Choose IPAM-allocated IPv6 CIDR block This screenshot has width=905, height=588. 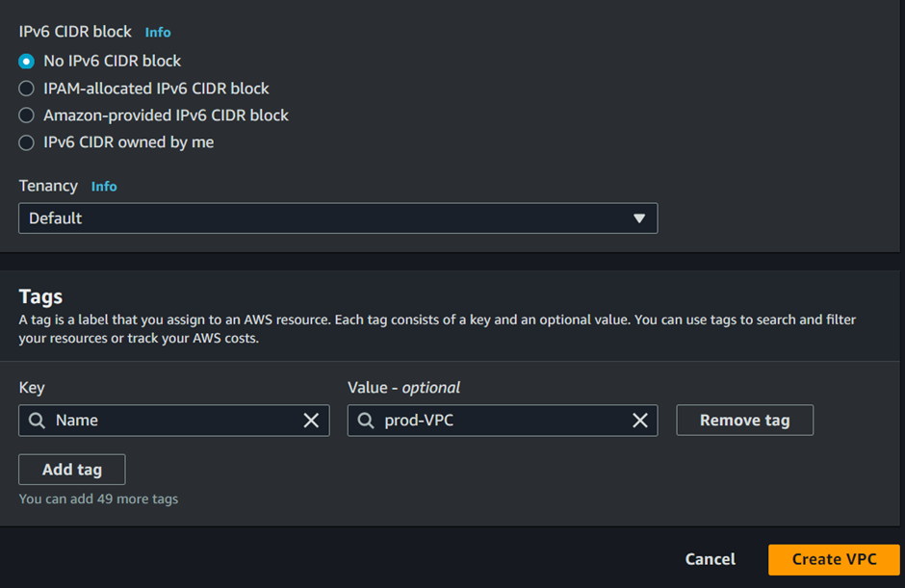click(x=27, y=89)
